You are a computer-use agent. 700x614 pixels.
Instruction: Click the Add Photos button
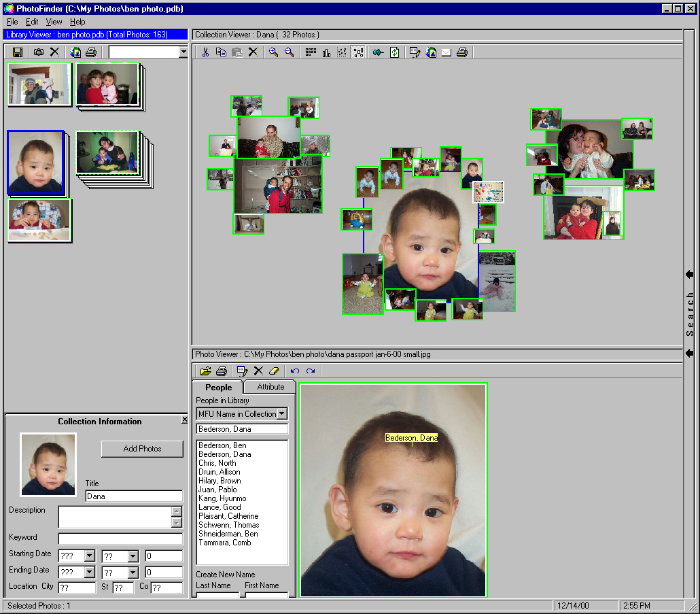142,449
